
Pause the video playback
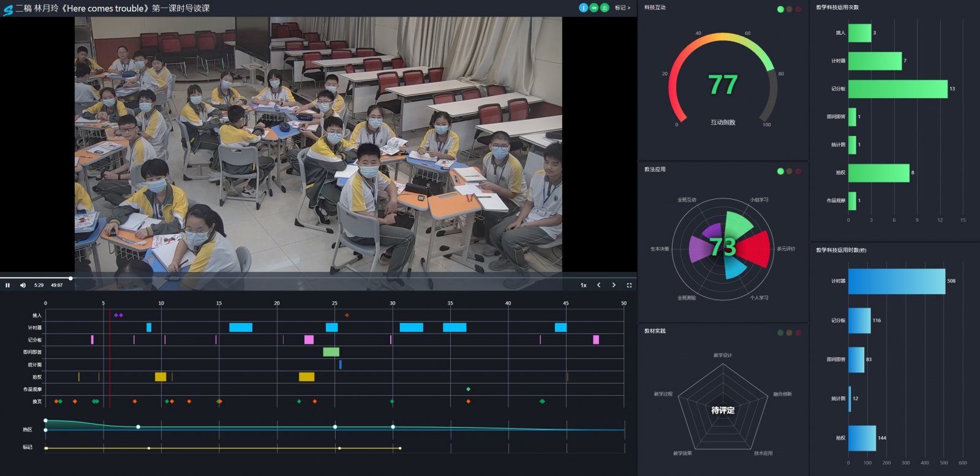[8, 285]
